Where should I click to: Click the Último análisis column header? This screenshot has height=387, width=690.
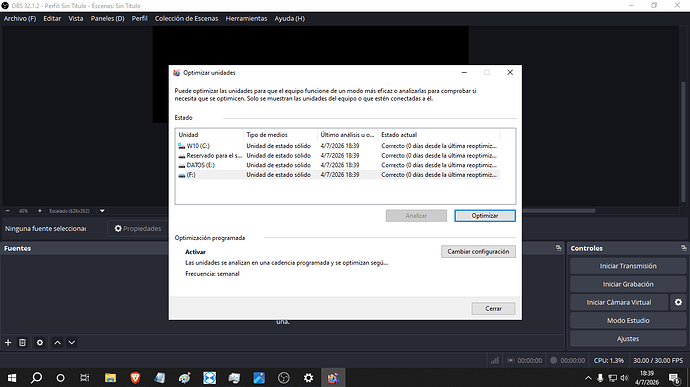tap(347, 135)
